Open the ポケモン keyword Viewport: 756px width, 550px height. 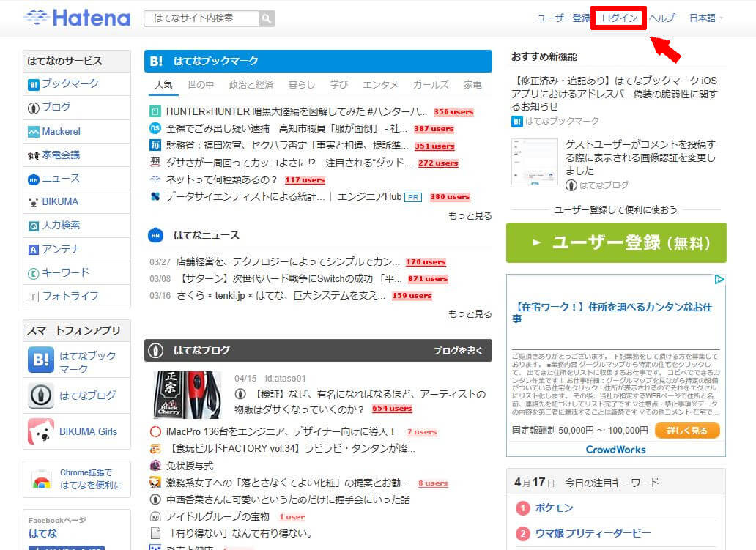[x=554, y=508]
